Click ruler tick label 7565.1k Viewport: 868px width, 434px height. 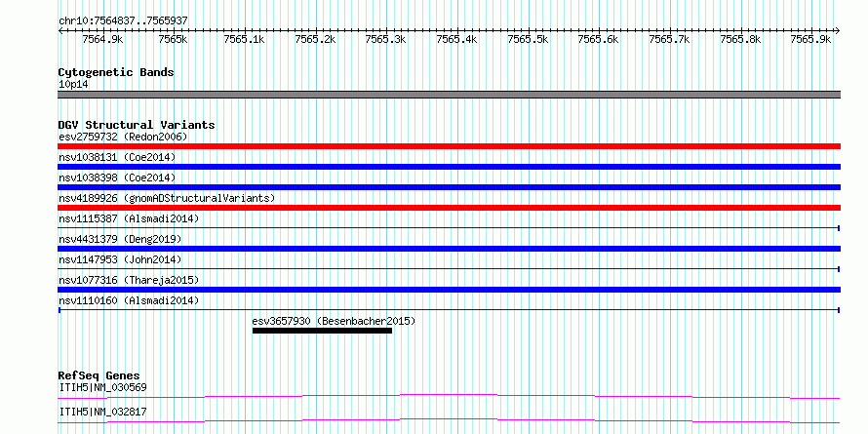[244, 39]
